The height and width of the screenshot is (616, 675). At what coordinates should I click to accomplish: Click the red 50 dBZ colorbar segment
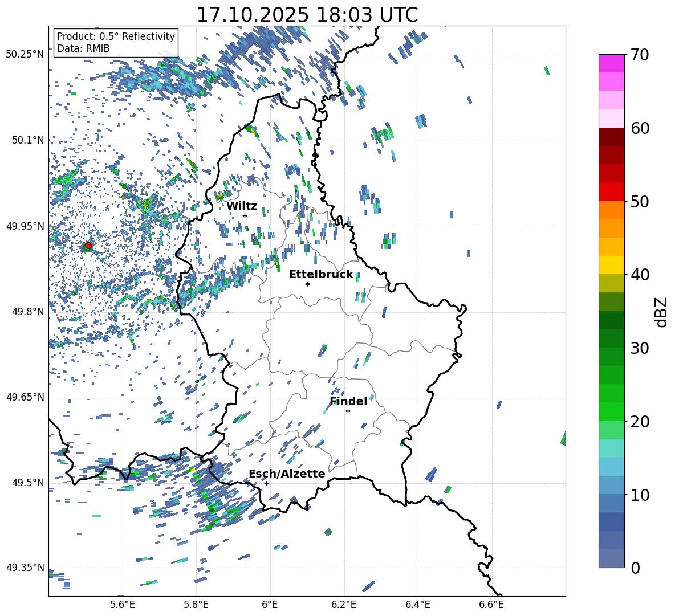pos(611,192)
